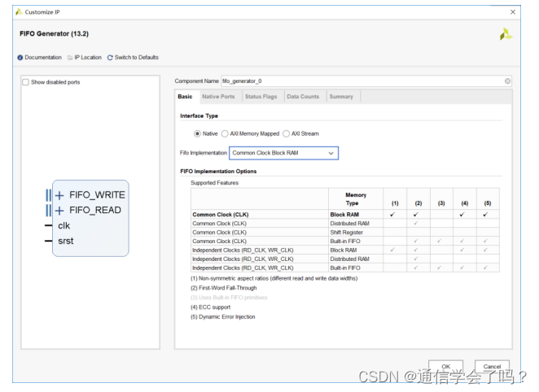Click the Memory Type column header
This screenshot has height=392, width=539.
pos(356,199)
